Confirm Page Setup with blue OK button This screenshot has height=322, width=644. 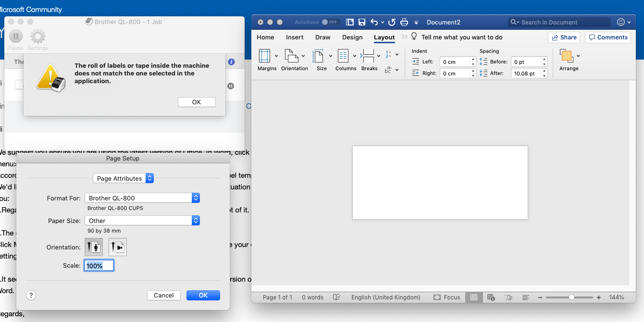coord(203,295)
